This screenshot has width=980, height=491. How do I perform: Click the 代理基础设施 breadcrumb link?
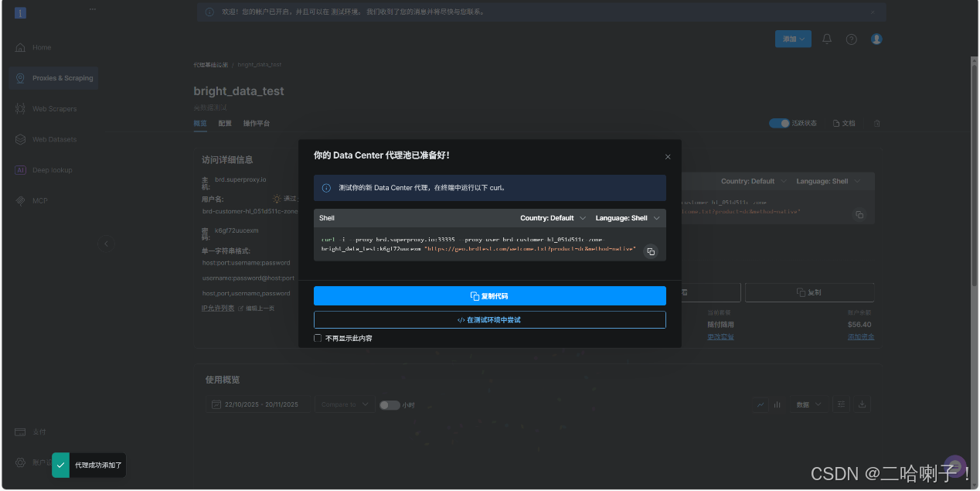pyautogui.click(x=211, y=65)
